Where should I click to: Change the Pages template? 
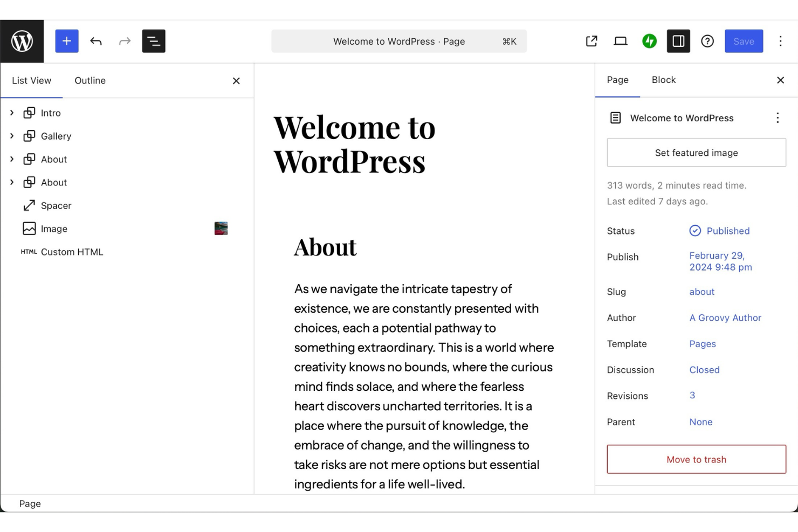click(703, 344)
